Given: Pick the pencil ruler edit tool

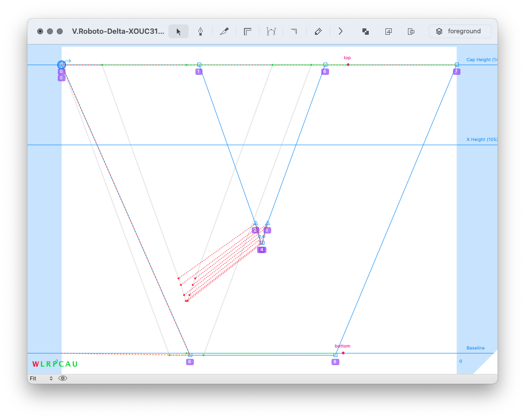Looking at the screenshot, I should click(x=318, y=31).
